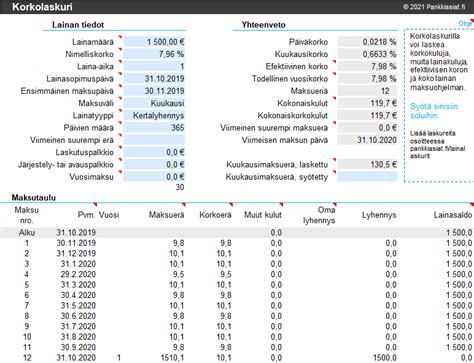The height and width of the screenshot is (363, 474).
Task: Click the Maksuerä column header
Action: (x=166, y=215)
